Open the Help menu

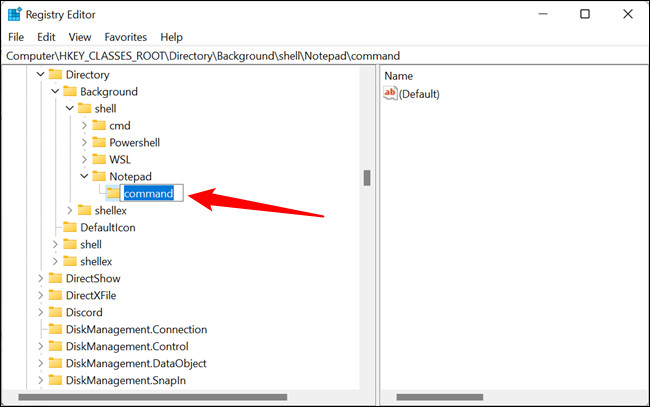point(171,37)
